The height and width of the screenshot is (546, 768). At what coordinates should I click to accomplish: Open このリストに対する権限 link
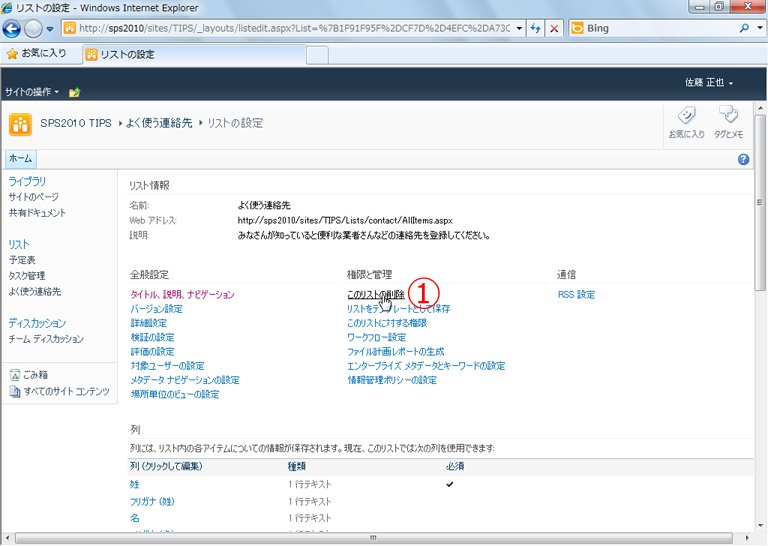[x=387, y=323]
